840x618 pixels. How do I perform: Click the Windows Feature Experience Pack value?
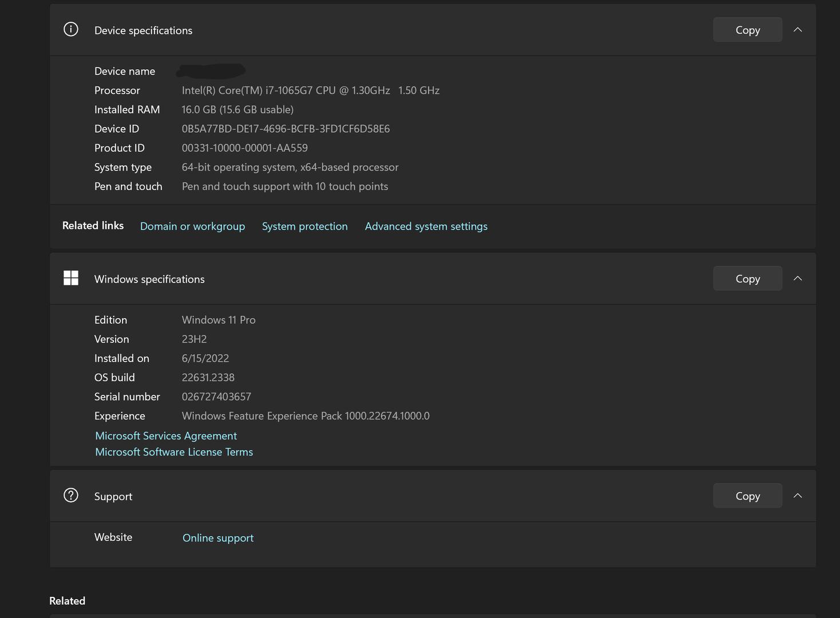pyautogui.click(x=306, y=416)
